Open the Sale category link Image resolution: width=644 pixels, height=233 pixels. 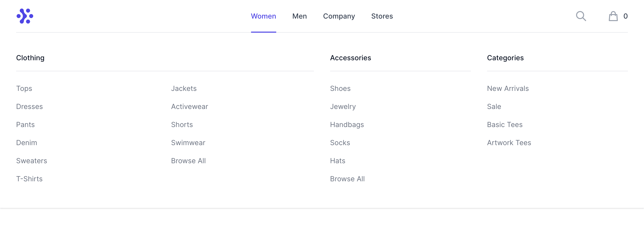coord(494,106)
